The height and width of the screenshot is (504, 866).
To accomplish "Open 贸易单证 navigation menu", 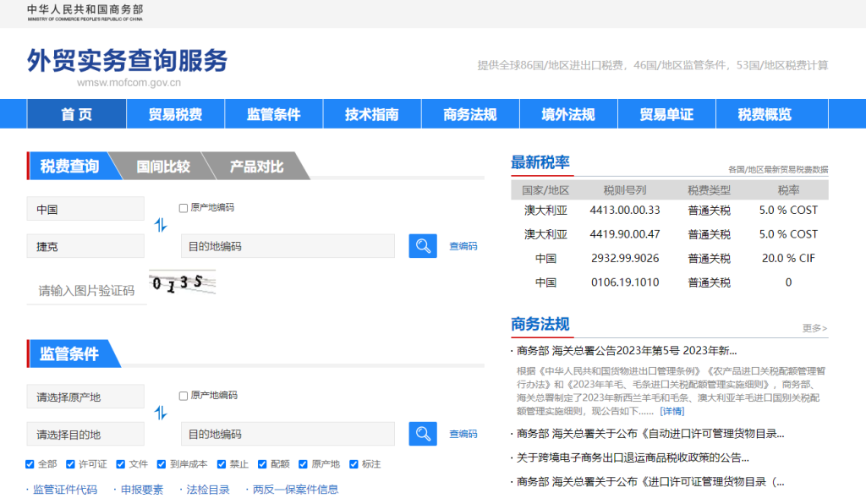I will (x=666, y=113).
